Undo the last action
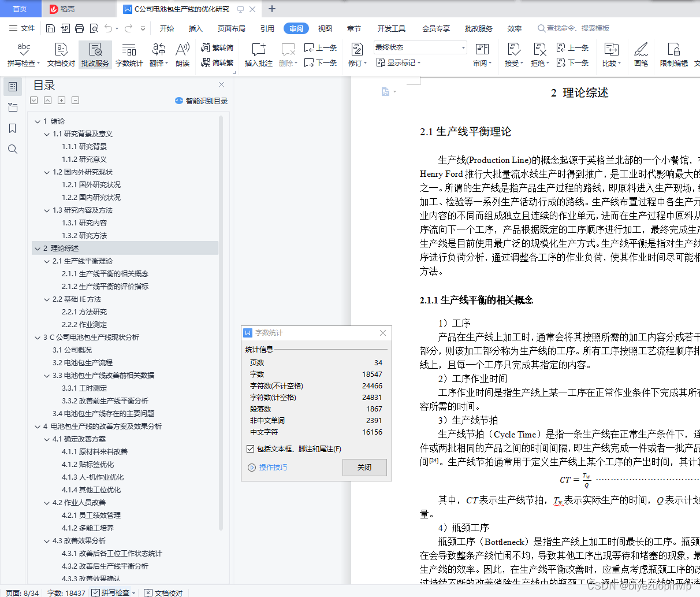The width and height of the screenshot is (700, 597). click(x=108, y=28)
